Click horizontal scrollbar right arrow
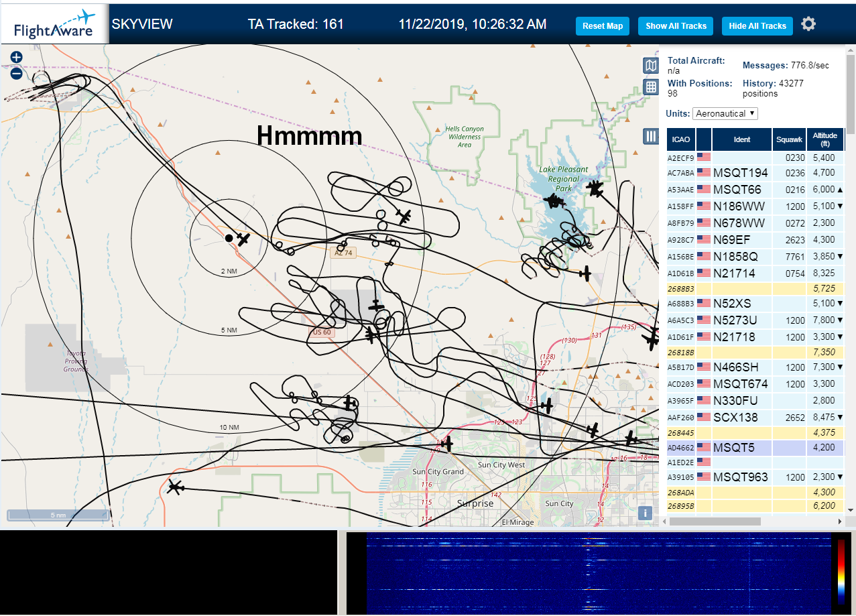Screen dimensions: 856x616 pos(839,521)
